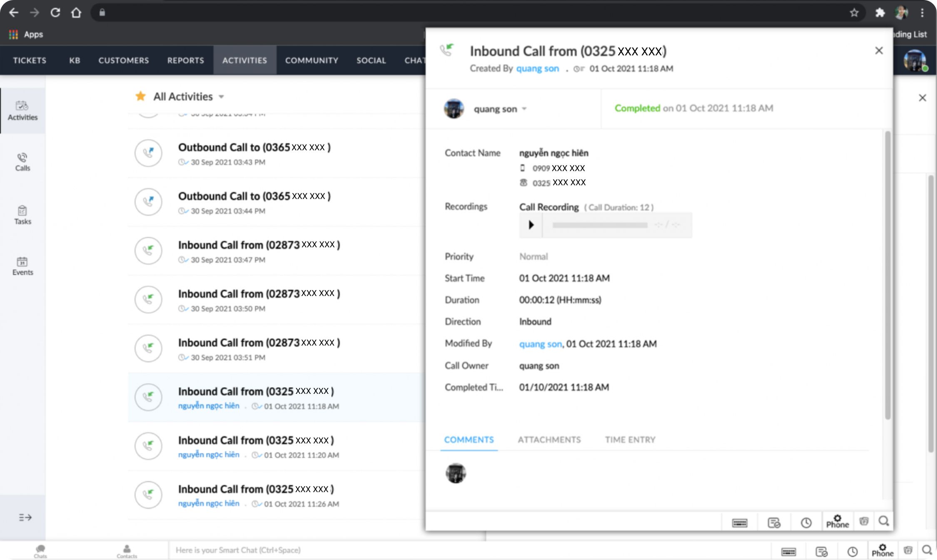This screenshot has height=560, width=937.
Task: Switch to the Time Entry tab
Action: [630, 440]
